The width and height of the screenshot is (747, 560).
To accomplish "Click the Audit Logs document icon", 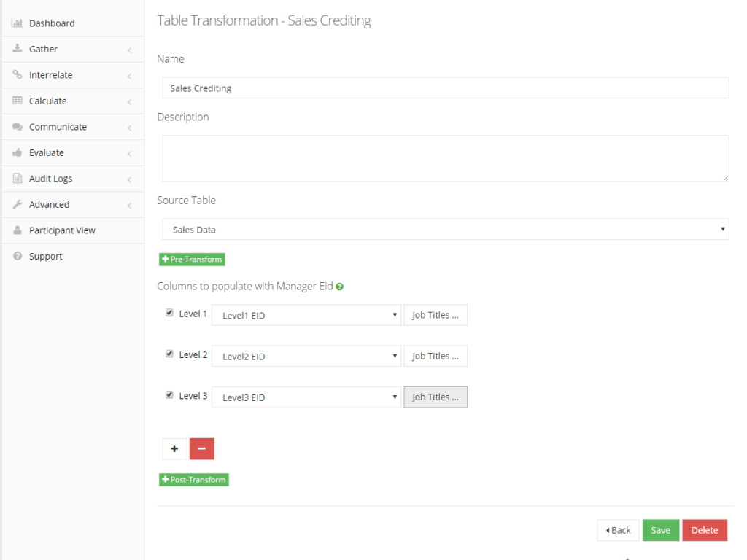I will (x=18, y=178).
